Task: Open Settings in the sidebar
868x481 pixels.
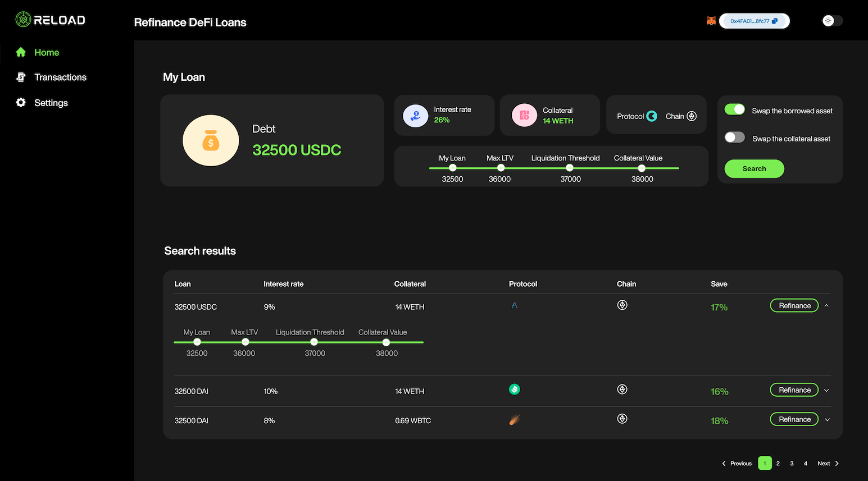Action: [x=51, y=103]
